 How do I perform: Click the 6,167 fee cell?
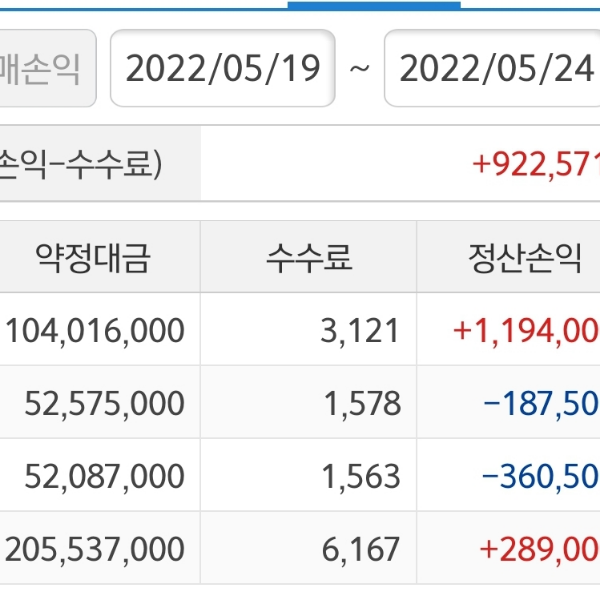tap(360, 549)
